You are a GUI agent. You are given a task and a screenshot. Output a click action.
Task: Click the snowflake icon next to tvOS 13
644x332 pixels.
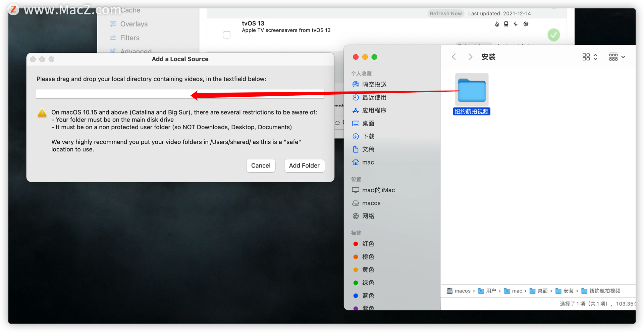[526, 24]
